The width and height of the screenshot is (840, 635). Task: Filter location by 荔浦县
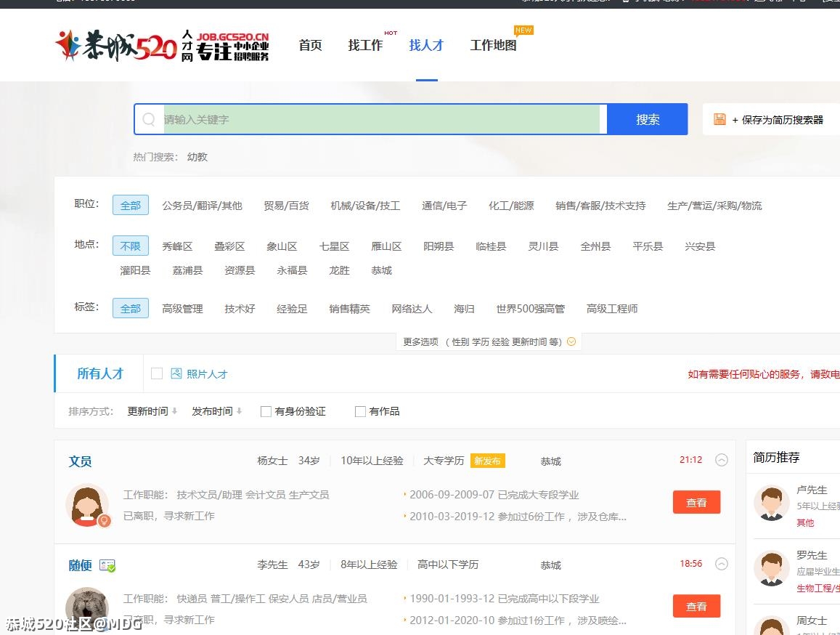[187, 271]
